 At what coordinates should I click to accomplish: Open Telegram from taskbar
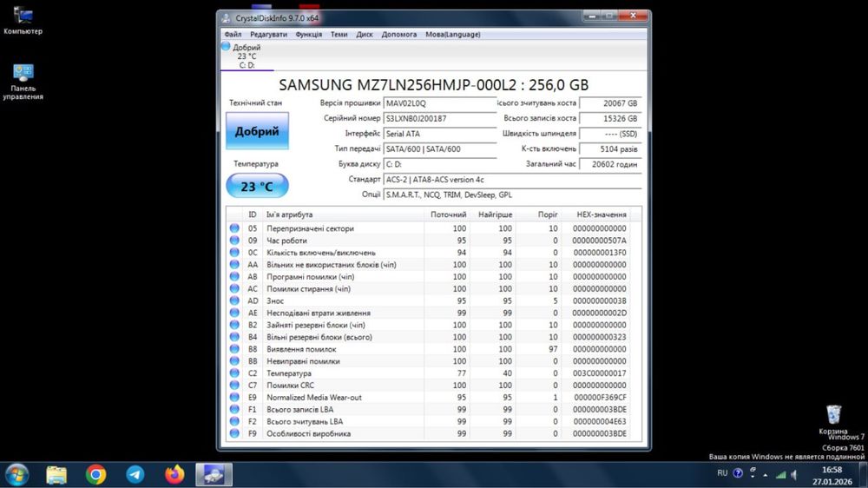pos(135,475)
